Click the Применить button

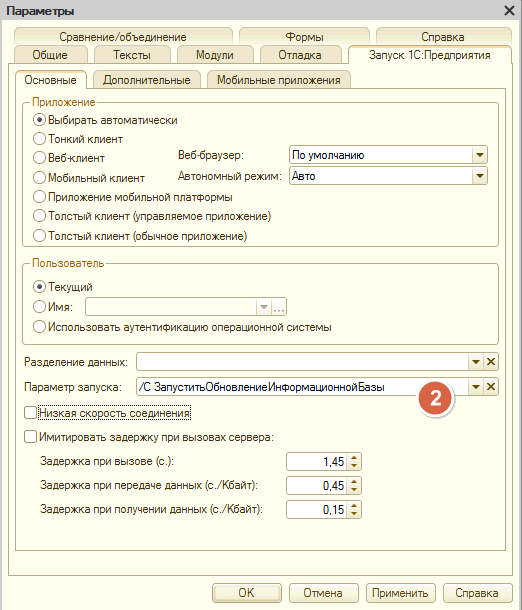(x=400, y=593)
